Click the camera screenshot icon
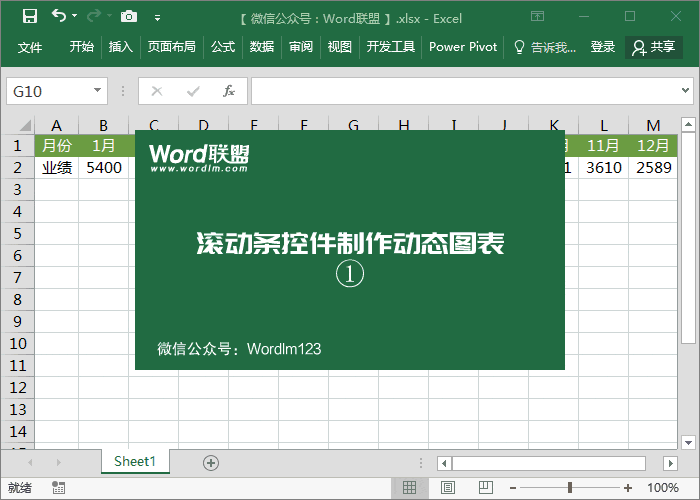The width and height of the screenshot is (700, 500). pyautogui.click(x=129, y=17)
